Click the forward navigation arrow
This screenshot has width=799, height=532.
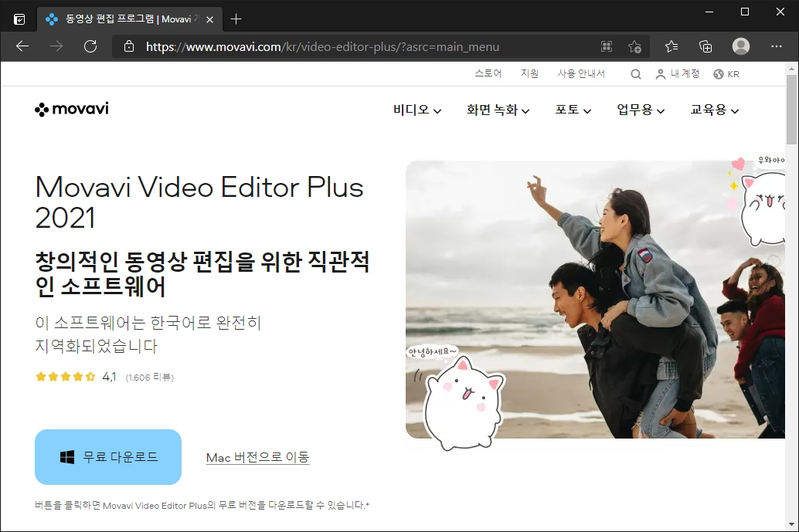click(56, 46)
